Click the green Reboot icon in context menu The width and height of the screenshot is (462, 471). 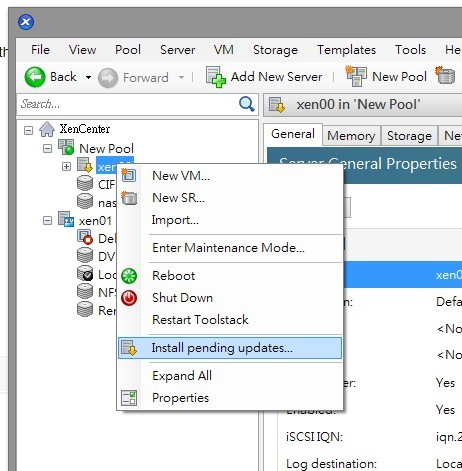point(129,276)
